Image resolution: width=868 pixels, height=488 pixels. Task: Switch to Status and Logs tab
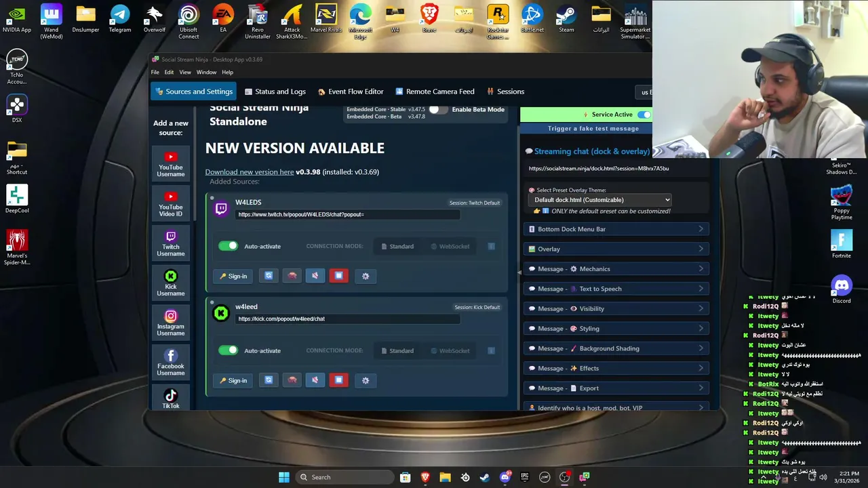click(x=275, y=91)
